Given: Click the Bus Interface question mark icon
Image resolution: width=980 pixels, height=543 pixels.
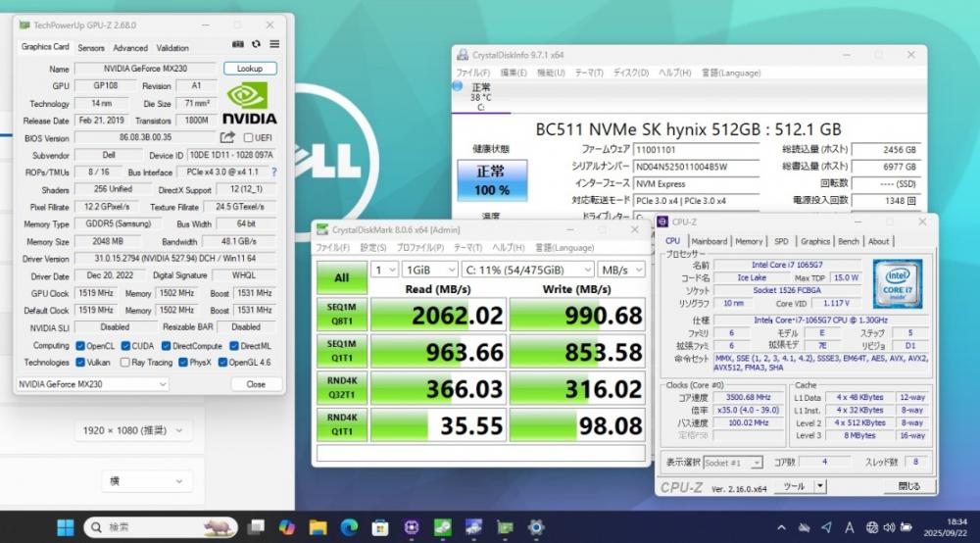Looking at the screenshot, I should tap(273, 172).
